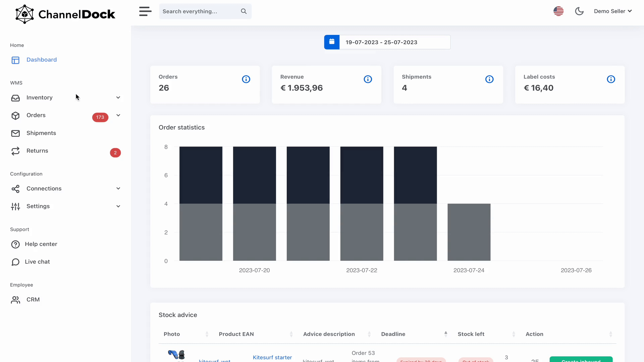
Task: Click the 173 orders badge
Action: (100, 117)
